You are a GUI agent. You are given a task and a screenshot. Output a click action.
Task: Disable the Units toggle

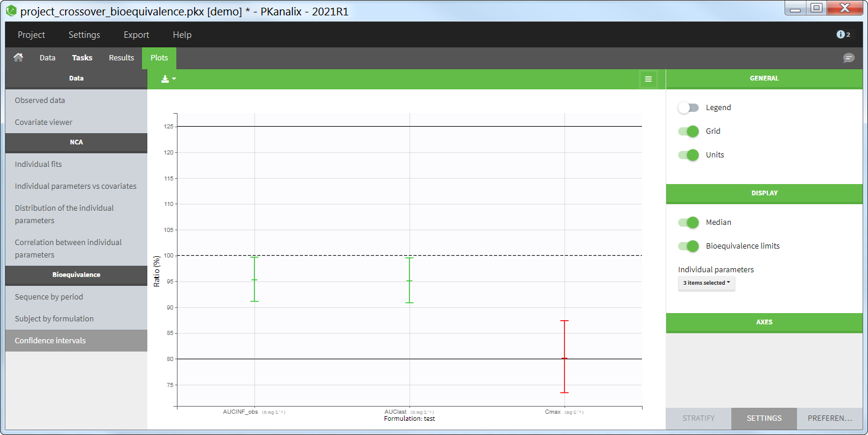[x=688, y=155]
